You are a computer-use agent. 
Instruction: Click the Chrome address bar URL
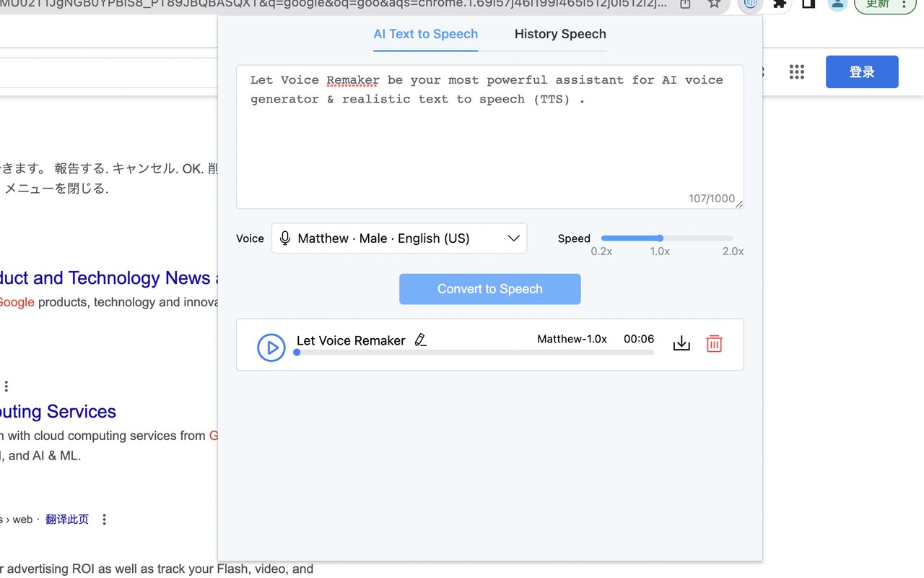[x=334, y=4]
